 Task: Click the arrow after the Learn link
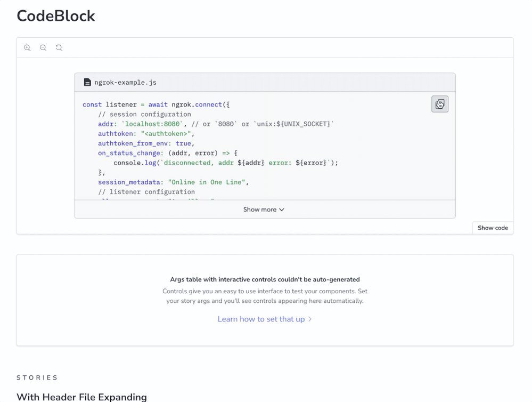(310, 319)
